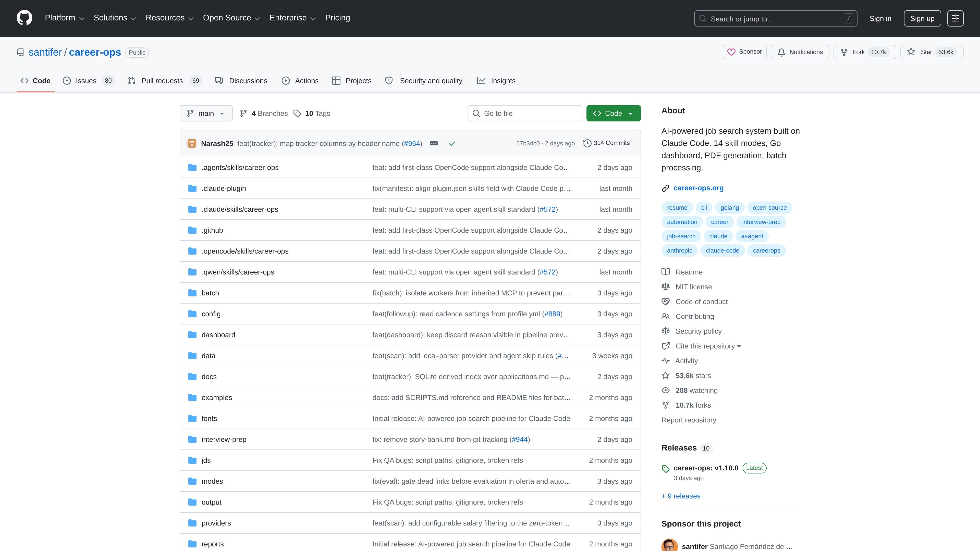Click the star icon to star career-ops

[x=911, y=52]
